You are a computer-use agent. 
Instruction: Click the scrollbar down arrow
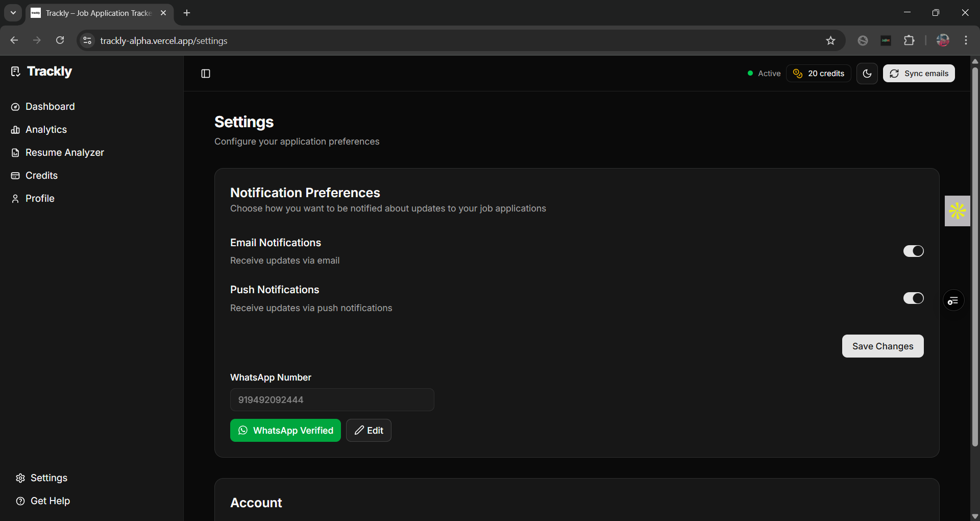tap(975, 516)
